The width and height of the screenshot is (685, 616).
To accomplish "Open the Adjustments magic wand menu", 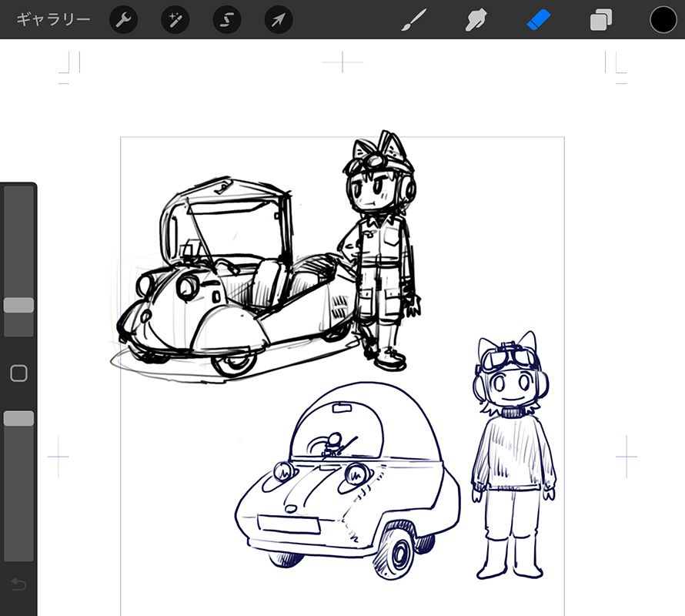I will 175,20.
